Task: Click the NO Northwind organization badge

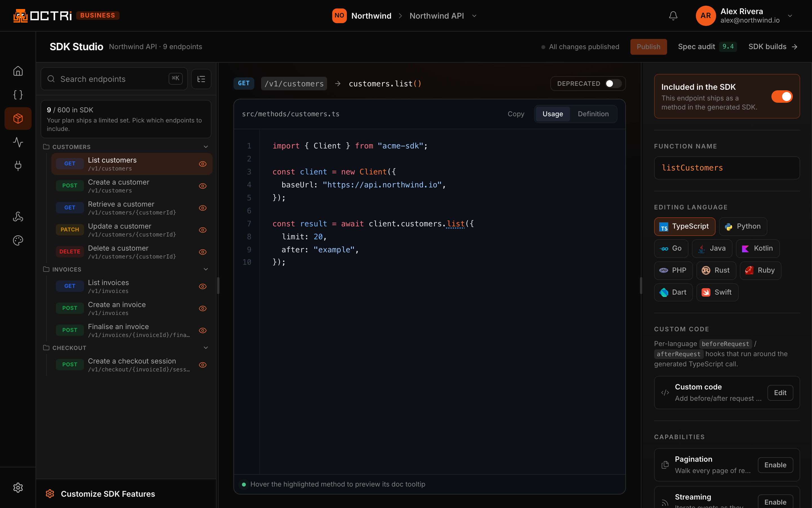Action: (x=339, y=16)
